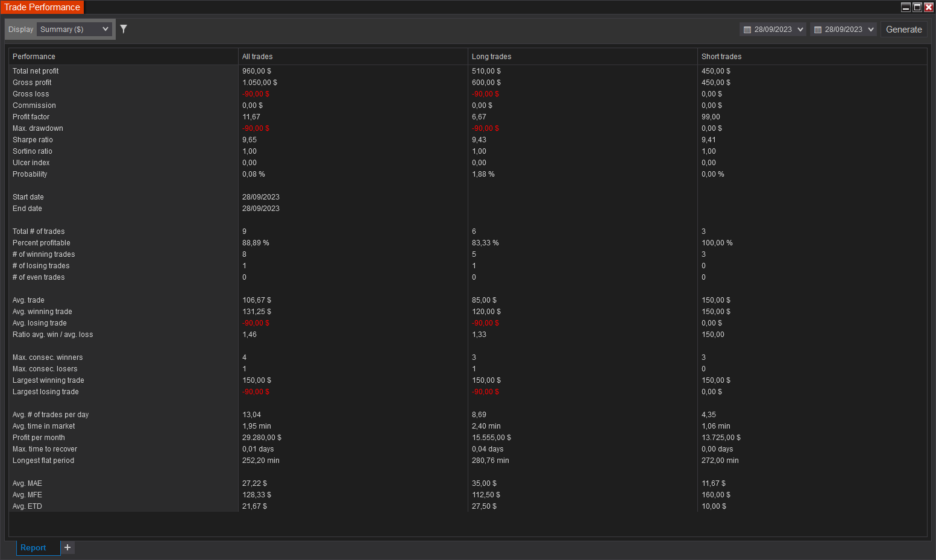936x560 pixels.
Task: Select the Sharpe ratio row label
Action: point(33,140)
